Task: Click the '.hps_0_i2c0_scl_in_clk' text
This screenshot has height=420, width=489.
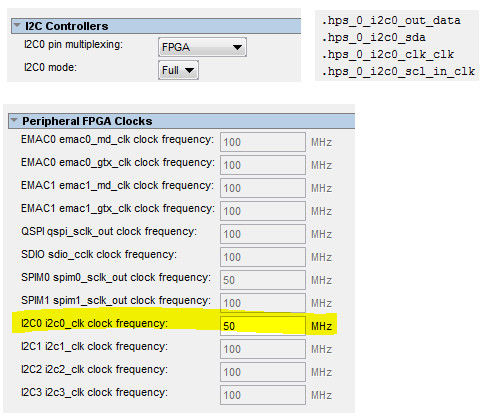Action: click(398, 71)
